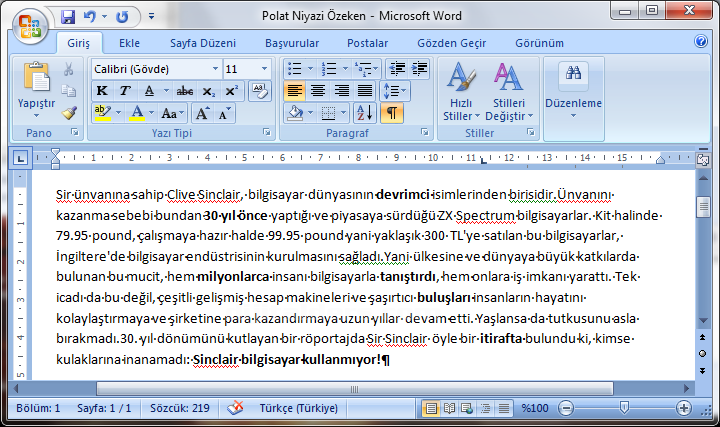Toggle strikethrough abc formatting

pyautogui.click(x=185, y=91)
